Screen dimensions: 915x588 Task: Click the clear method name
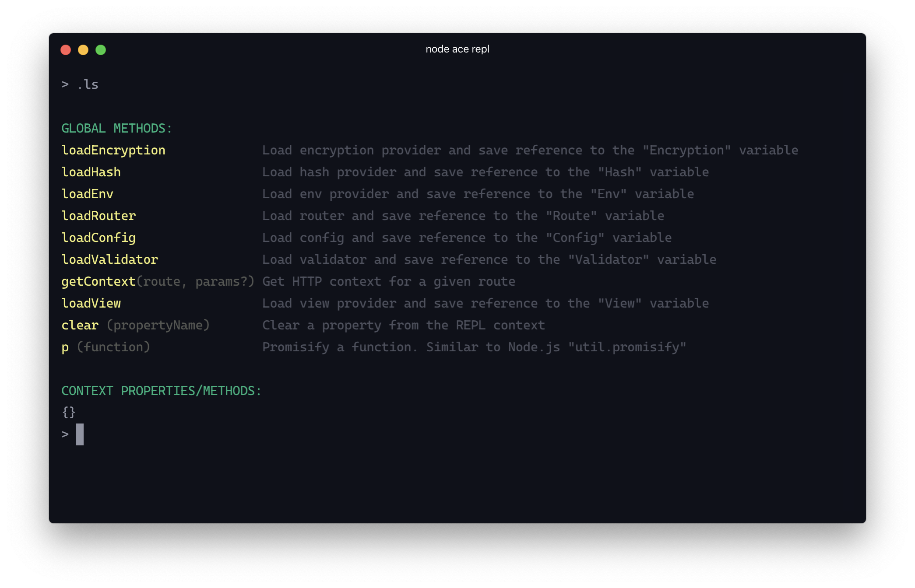coord(80,325)
